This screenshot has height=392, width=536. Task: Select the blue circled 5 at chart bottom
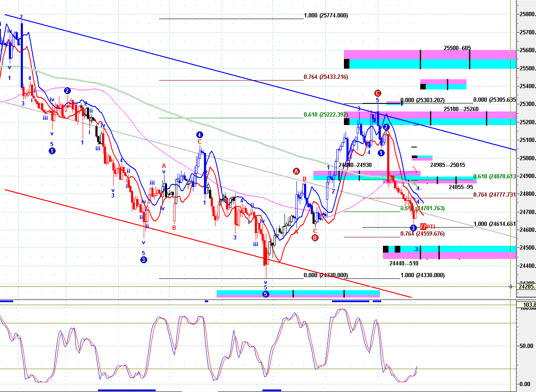click(265, 294)
